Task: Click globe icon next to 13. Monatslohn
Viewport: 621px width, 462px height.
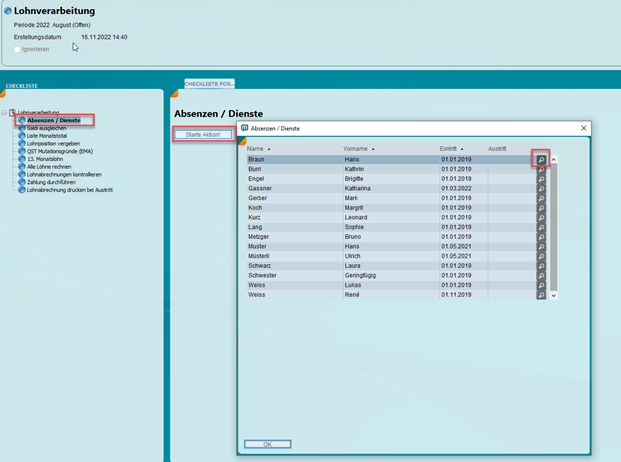Action: pyautogui.click(x=21, y=158)
